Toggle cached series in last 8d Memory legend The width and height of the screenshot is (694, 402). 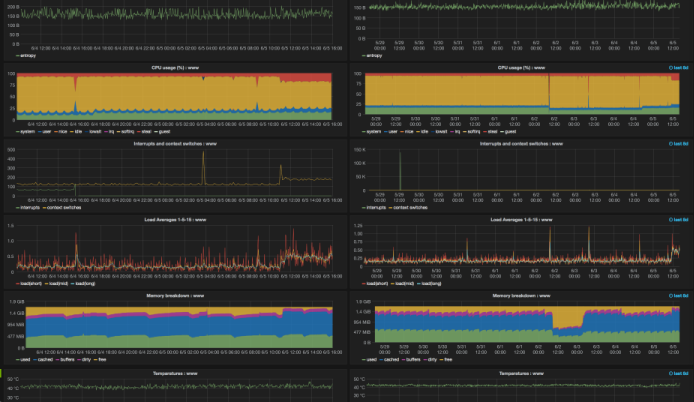(389, 359)
